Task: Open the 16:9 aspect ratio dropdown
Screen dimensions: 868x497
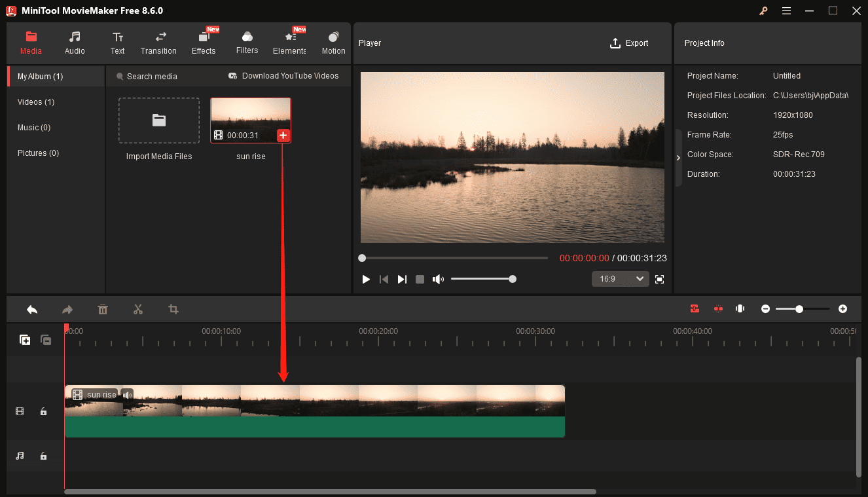Action: [621, 279]
